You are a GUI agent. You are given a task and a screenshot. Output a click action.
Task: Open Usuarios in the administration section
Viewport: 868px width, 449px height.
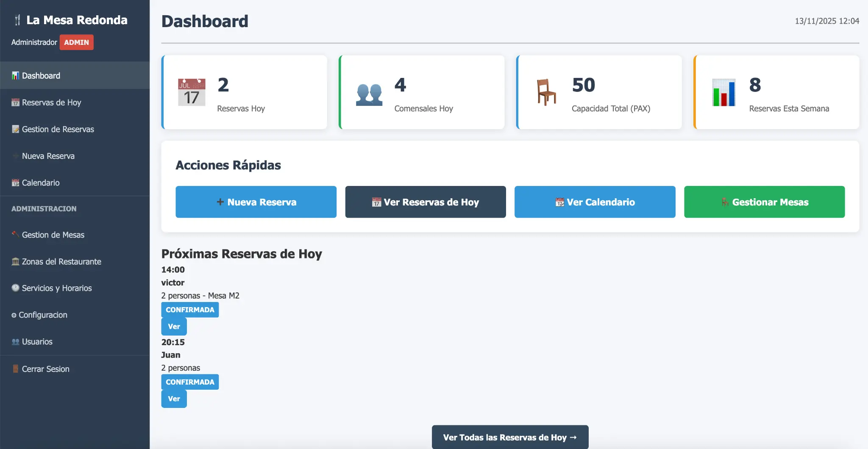[37, 341]
